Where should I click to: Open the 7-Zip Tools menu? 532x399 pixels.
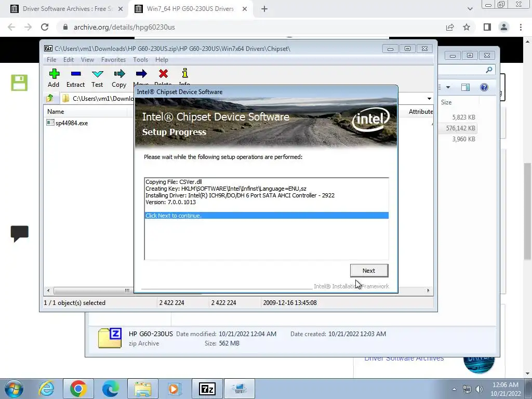coord(140,60)
